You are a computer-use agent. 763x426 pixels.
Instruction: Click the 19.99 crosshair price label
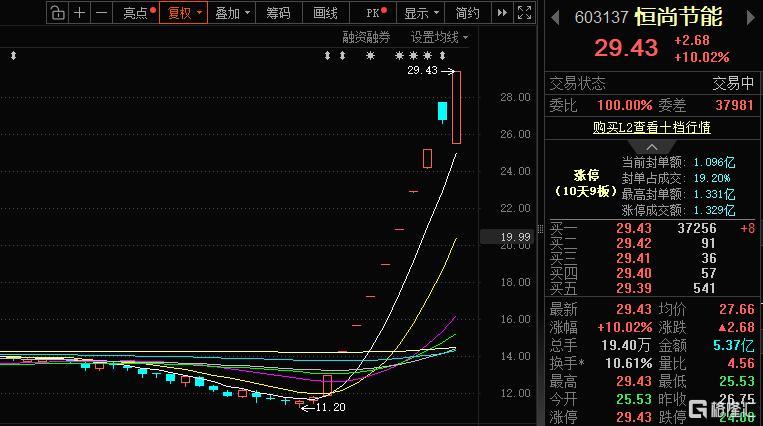[x=509, y=237]
